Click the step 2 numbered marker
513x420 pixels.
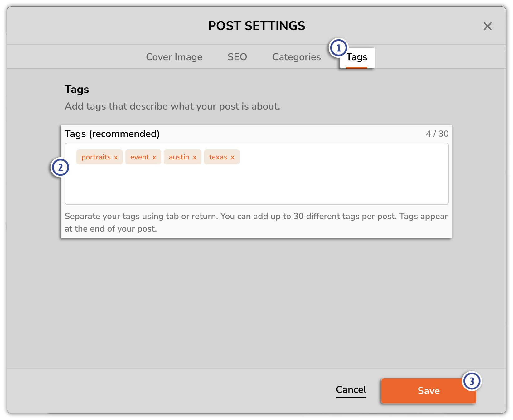tap(60, 168)
